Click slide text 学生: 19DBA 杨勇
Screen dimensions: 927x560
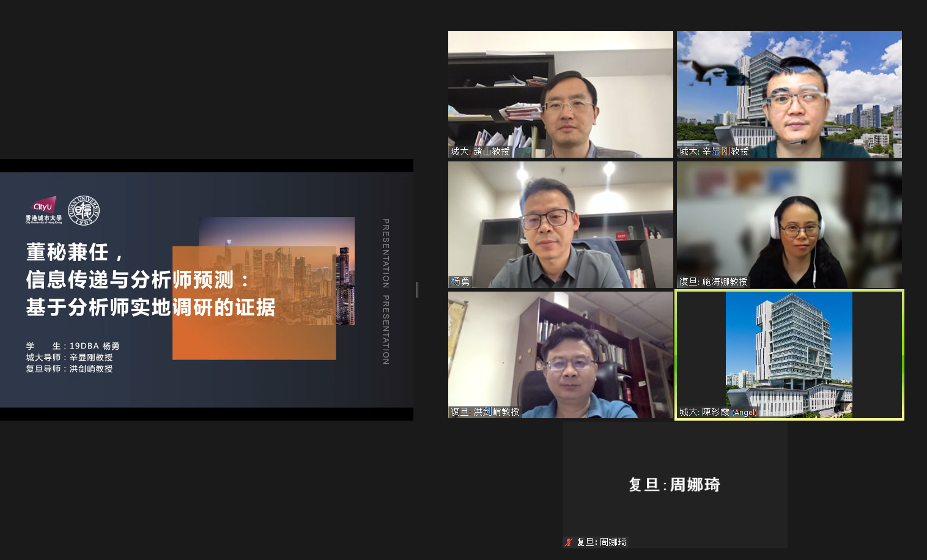coord(72,346)
